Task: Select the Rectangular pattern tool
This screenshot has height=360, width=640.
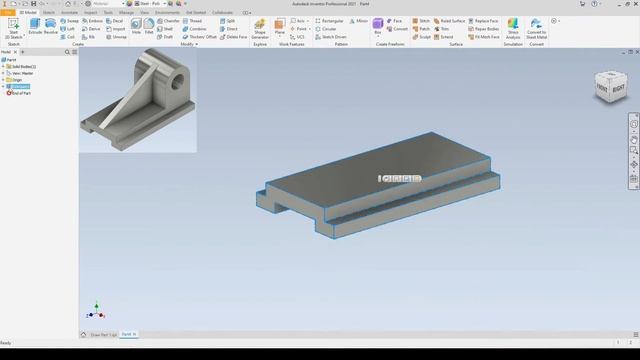Action: click(x=329, y=21)
